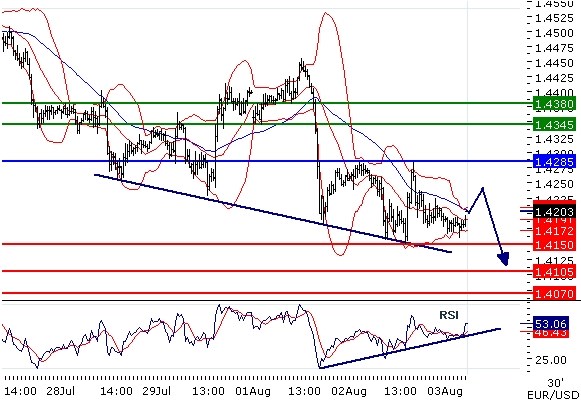Click the 1.4425 price axis value
This screenshot has height=405, width=581.
555,78
